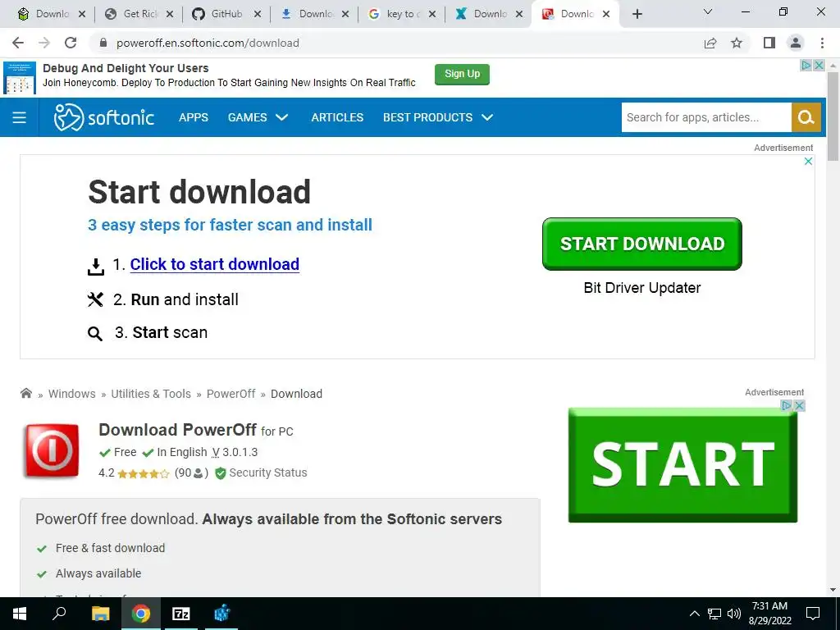The image size is (840, 630).
Task: Share this page icon in address bar
Action: [710, 43]
